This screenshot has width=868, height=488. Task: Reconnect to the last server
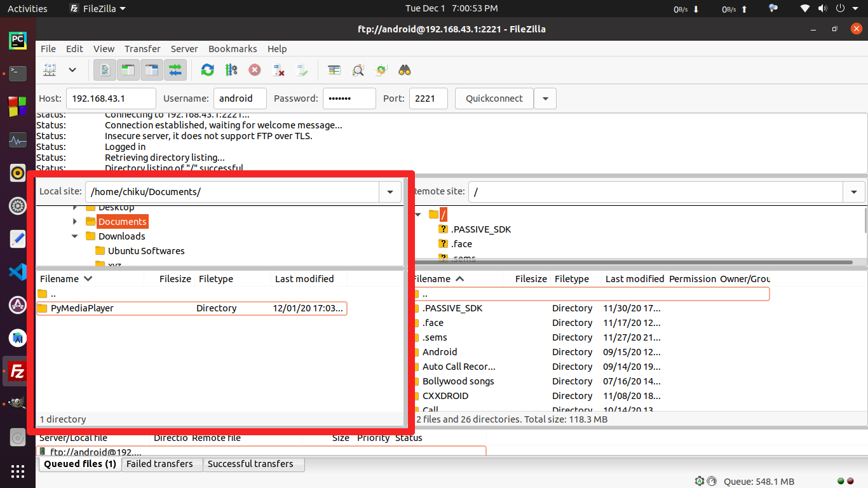pyautogui.click(x=302, y=70)
